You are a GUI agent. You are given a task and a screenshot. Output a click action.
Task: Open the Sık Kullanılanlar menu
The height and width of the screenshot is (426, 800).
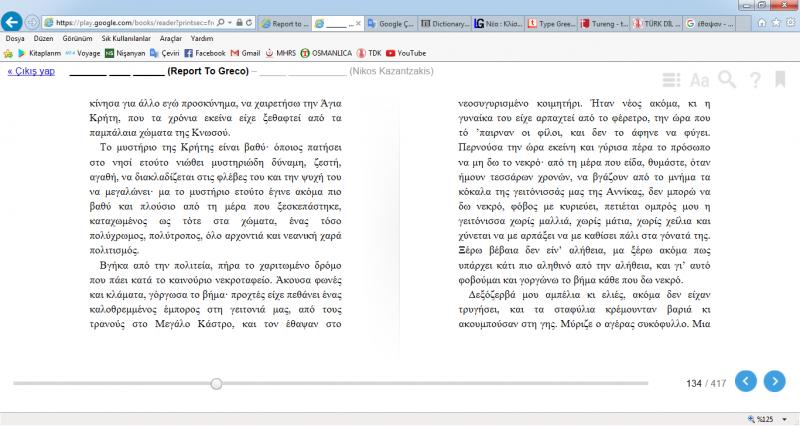126,38
